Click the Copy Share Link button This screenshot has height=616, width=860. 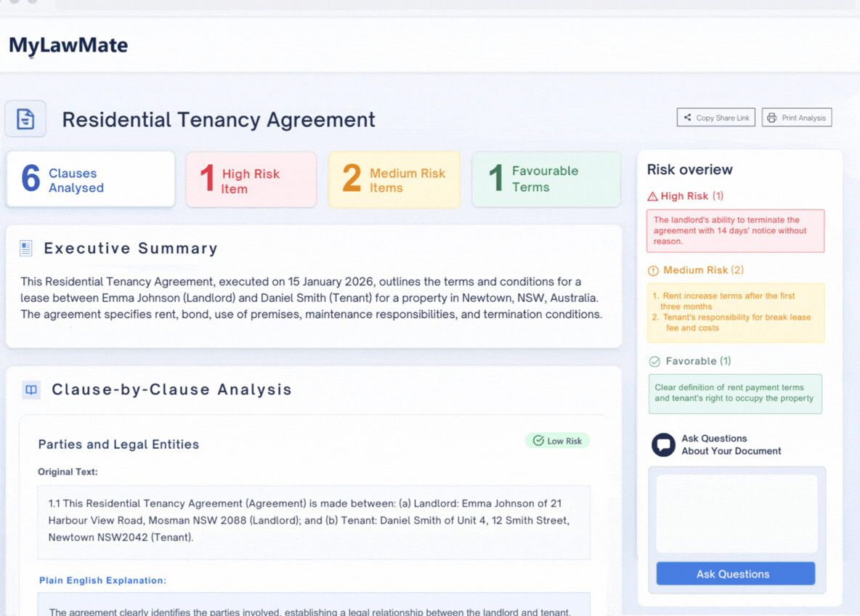pos(716,118)
